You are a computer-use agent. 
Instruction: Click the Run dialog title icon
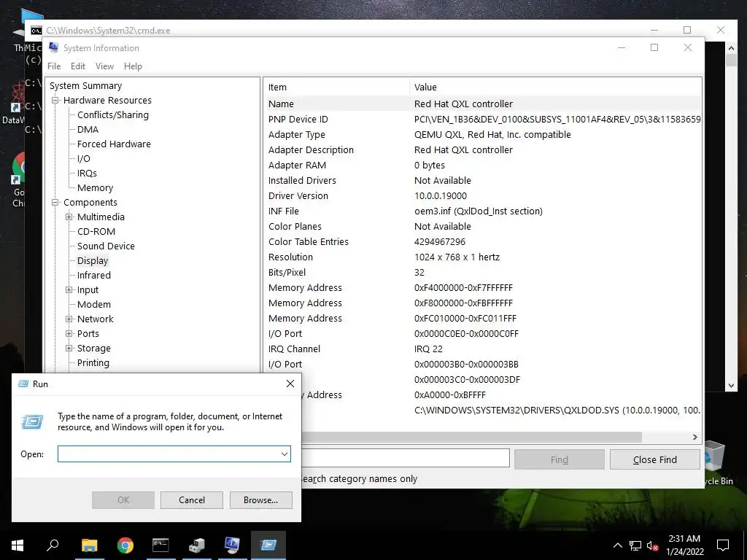pyautogui.click(x=23, y=384)
